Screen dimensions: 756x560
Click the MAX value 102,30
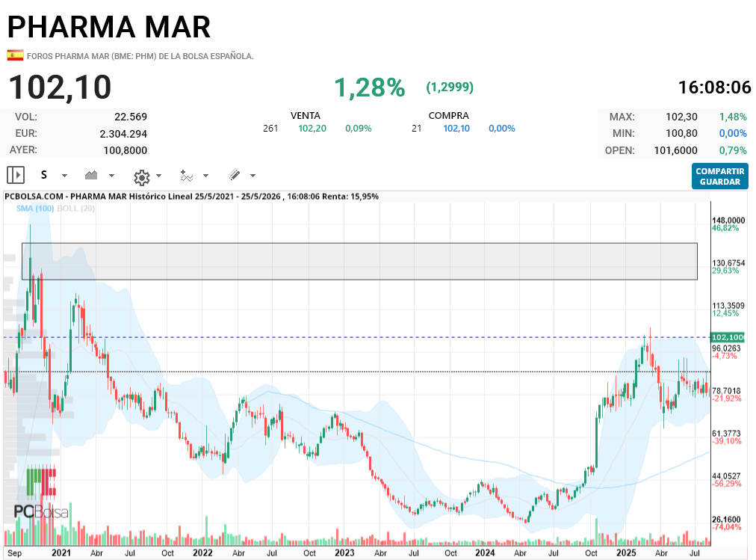tap(682, 117)
